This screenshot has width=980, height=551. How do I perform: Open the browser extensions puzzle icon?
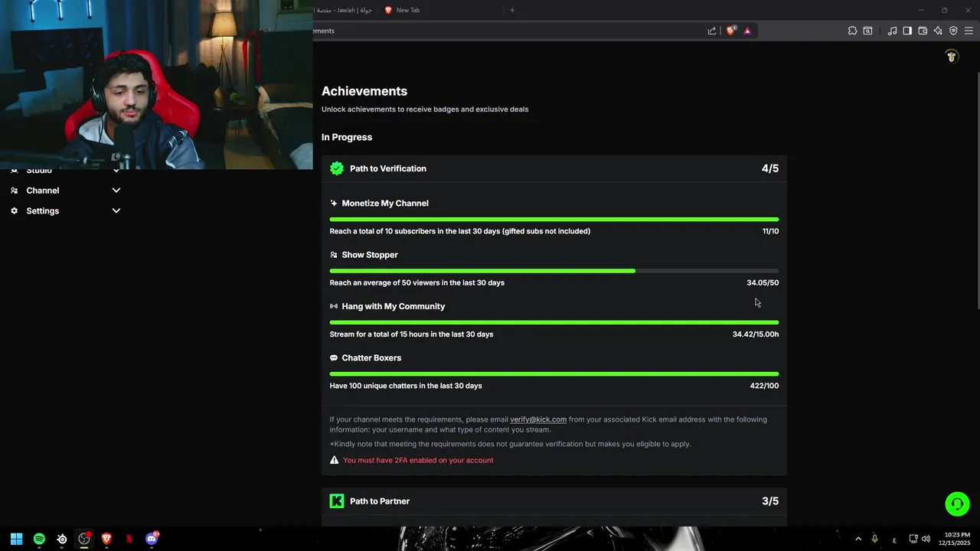pyautogui.click(x=852, y=31)
